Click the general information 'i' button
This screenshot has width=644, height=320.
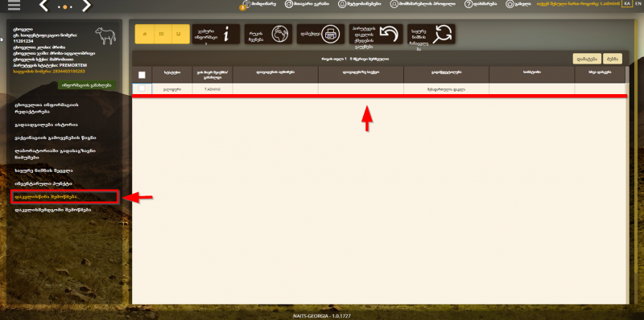coord(216,34)
